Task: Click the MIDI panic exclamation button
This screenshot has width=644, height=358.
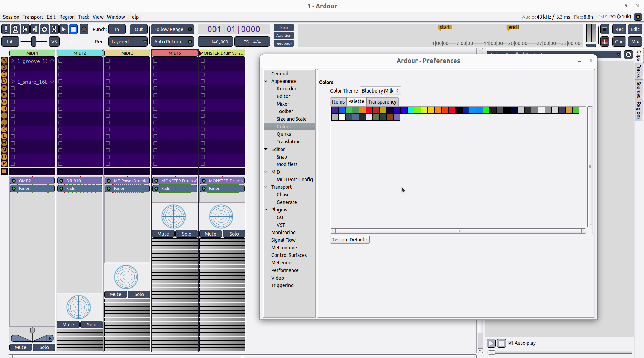Action: point(6,29)
